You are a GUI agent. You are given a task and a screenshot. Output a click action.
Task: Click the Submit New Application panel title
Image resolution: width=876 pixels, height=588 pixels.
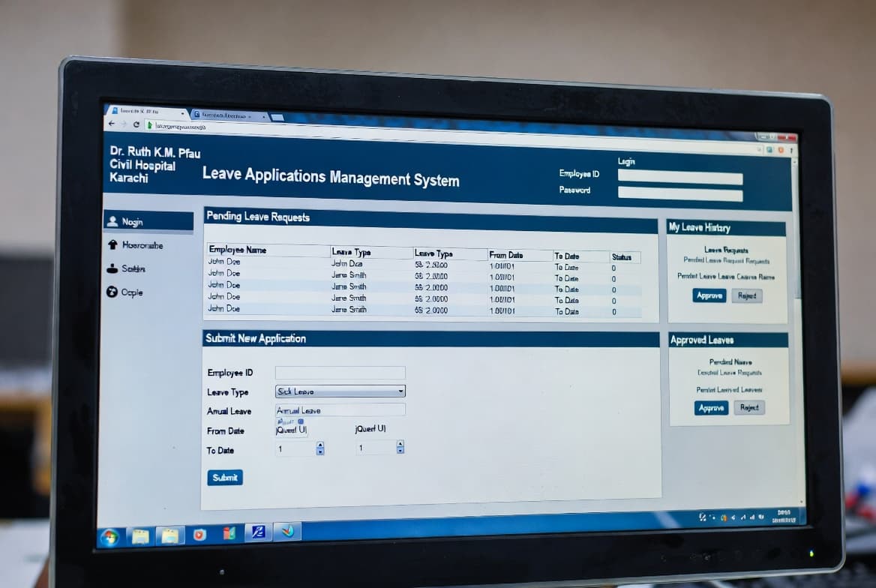256,338
